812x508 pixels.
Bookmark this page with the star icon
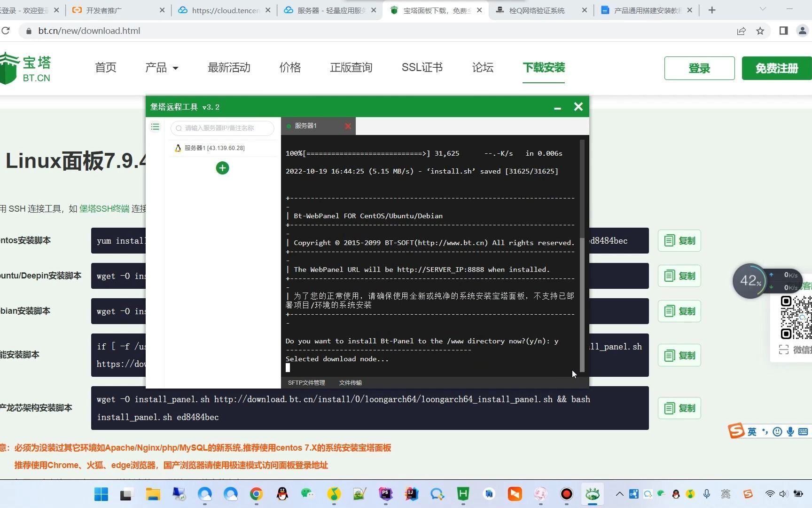pos(760,31)
